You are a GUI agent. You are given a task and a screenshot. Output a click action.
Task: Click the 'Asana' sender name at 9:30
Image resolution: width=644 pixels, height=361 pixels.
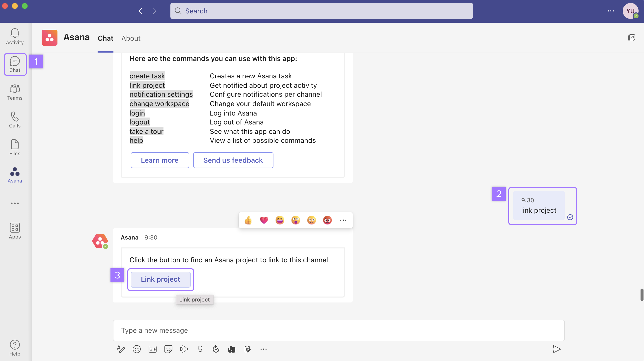[x=129, y=238]
